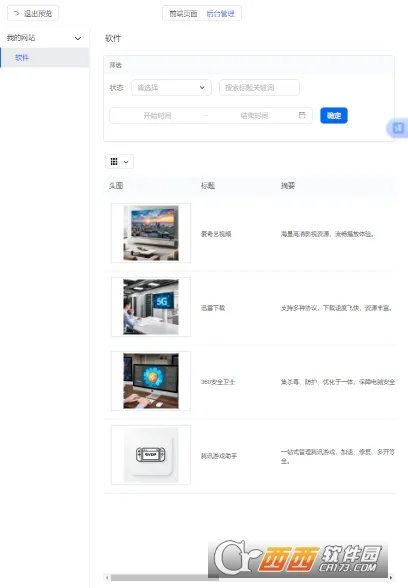Click the horizontal scrollbar thumb
Viewport: 408px width, 588px height.
click(165, 578)
